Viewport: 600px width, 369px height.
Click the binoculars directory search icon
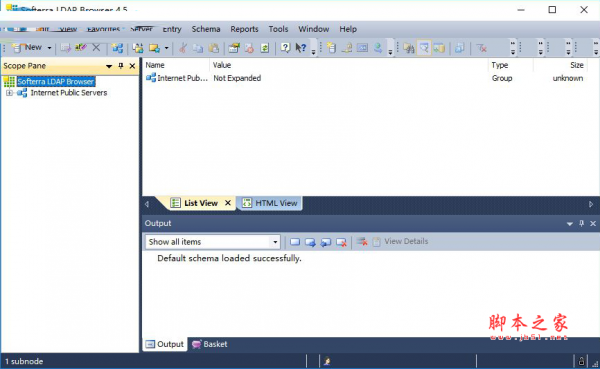click(x=409, y=48)
